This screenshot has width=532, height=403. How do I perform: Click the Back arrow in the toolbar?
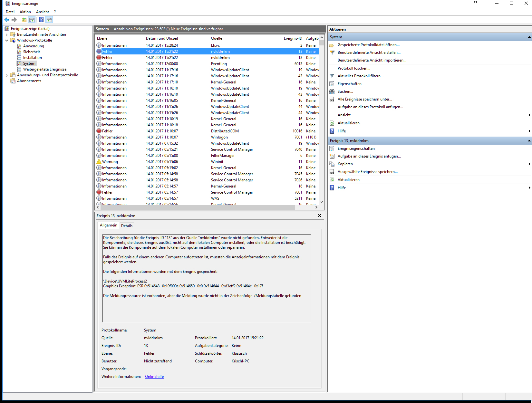click(x=7, y=20)
